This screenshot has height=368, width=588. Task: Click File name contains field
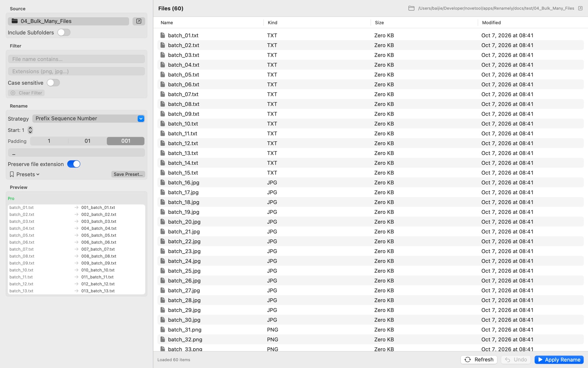coord(76,59)
